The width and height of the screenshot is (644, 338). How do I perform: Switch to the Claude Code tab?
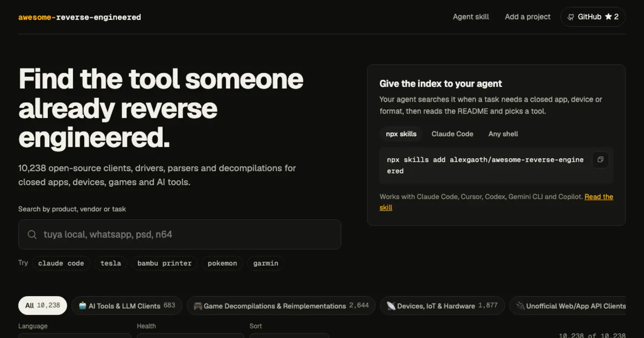click(452, 134)
